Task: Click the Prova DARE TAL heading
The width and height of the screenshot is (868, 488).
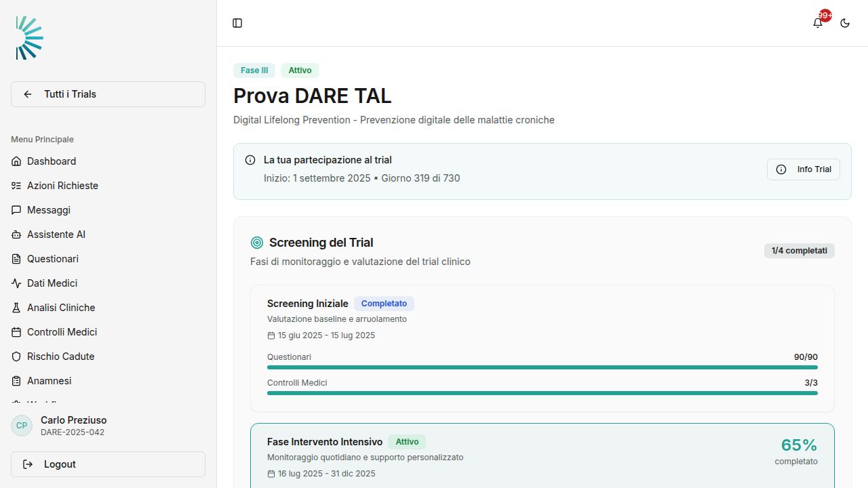Action: [x=313, y=96]
